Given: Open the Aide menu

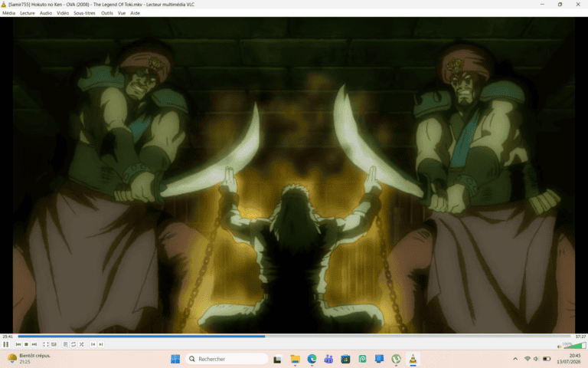Looking at the screenshot, I should click(x=135, y=13).
